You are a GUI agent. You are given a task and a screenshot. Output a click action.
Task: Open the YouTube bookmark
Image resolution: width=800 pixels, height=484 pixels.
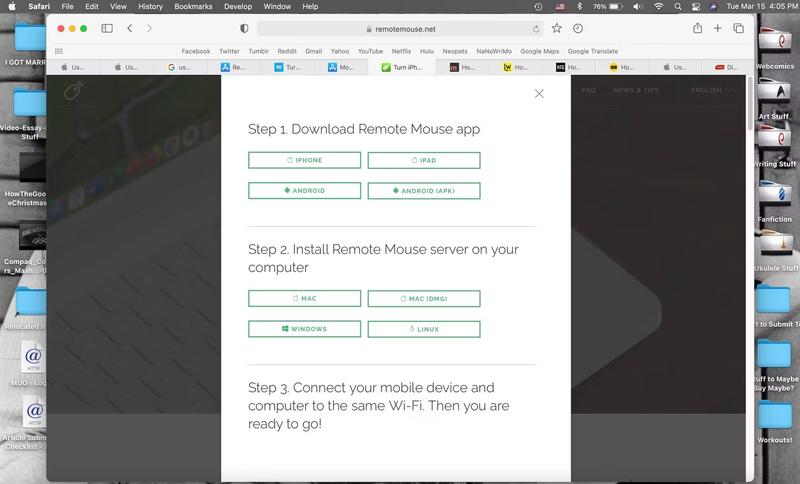(370, 51)
